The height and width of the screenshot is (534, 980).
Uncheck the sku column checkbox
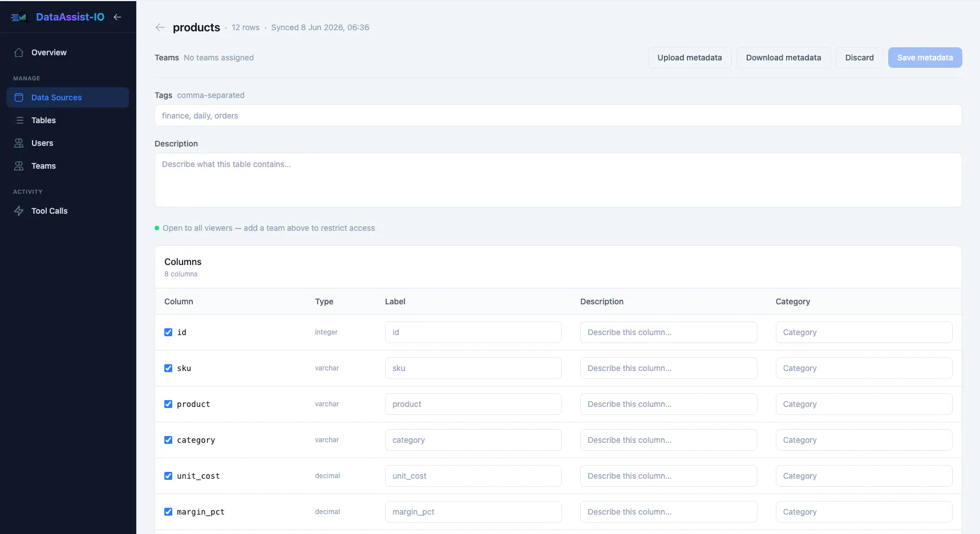click(x=168, y=368)
